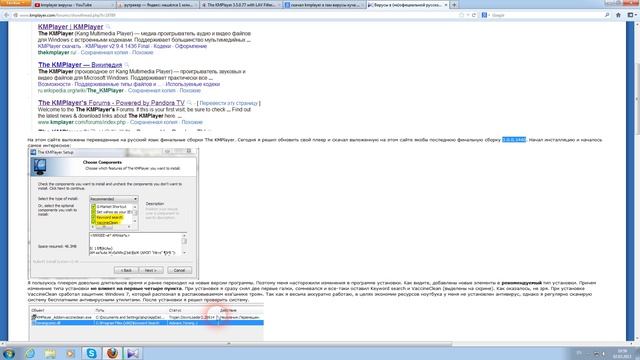Uncheck the highlighted 'VaccineClean' checkbox
The width and height of the screenshot is (640, 360).
(93, 223)
